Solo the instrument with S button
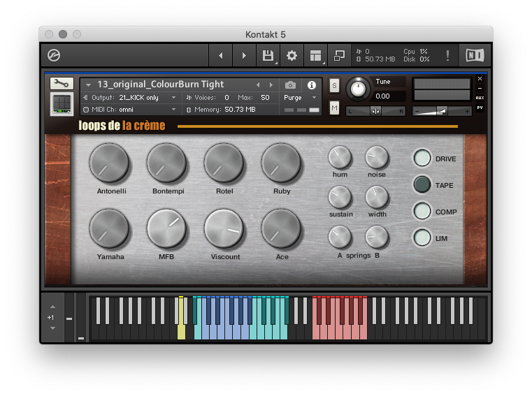Viewport: 532px width, 396px height. click(x=334, y=86)
